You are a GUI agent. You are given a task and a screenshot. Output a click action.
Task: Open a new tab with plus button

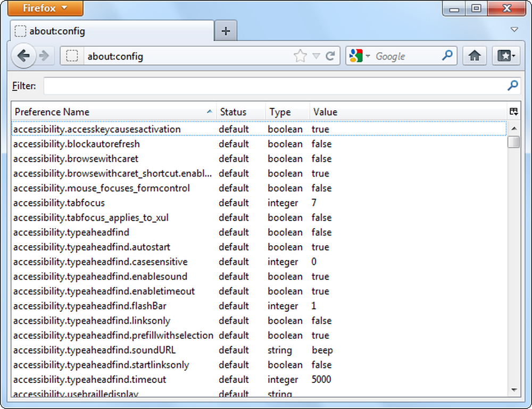226,31
